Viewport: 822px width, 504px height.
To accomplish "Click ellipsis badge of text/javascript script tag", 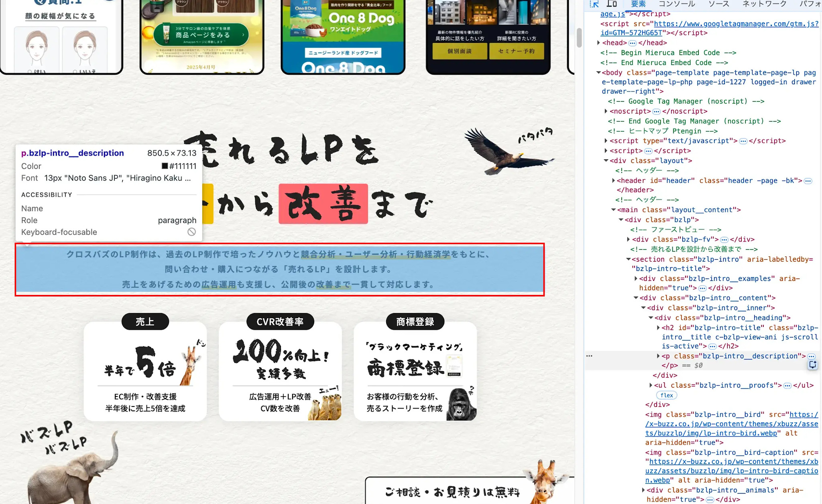I will coord(743,141).
